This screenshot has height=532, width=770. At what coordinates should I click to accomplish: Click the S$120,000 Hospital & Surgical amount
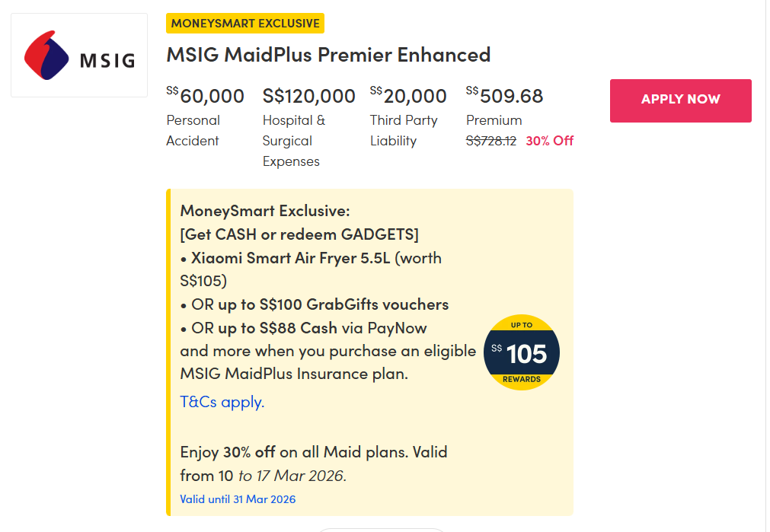pos(309,96)
